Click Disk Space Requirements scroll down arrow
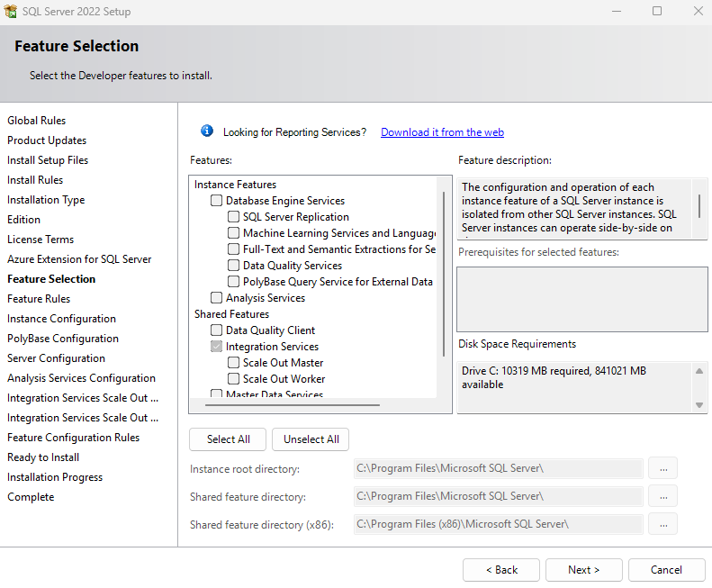This screenshot has height=588, width=712. point(699,405)
